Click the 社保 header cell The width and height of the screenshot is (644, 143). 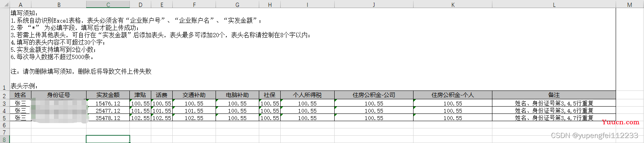tap(270, 95)
